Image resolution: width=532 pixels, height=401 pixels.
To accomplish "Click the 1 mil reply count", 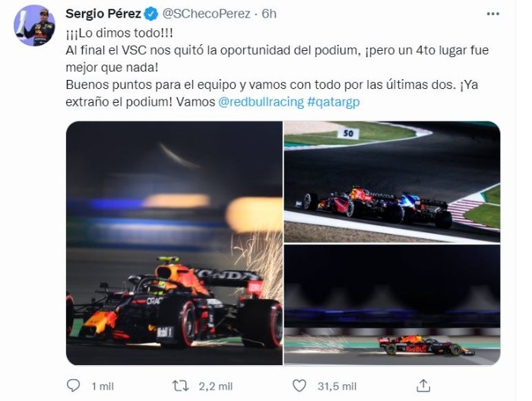I will coord(102,387).
